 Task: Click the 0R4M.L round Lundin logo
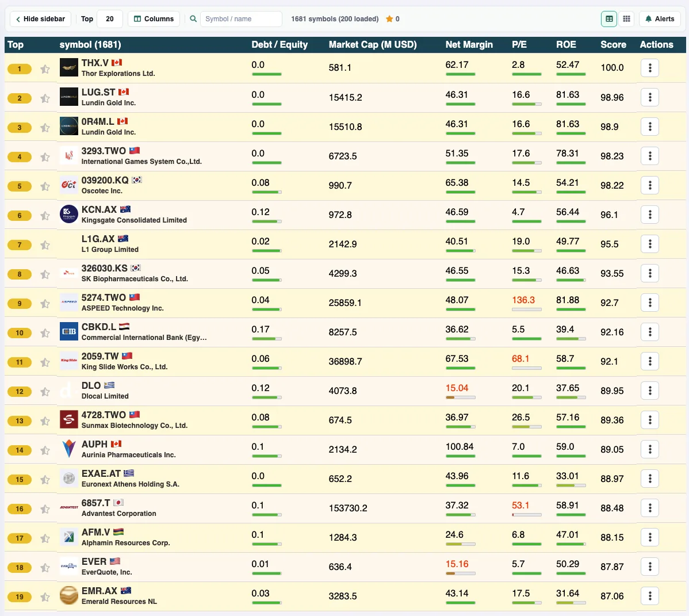pos(69,126)
